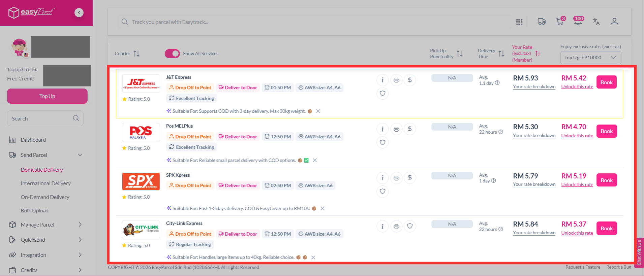This screenshot has width=644, height=276.
Task: Book the J&T Express service
Action: coord(607,82)
